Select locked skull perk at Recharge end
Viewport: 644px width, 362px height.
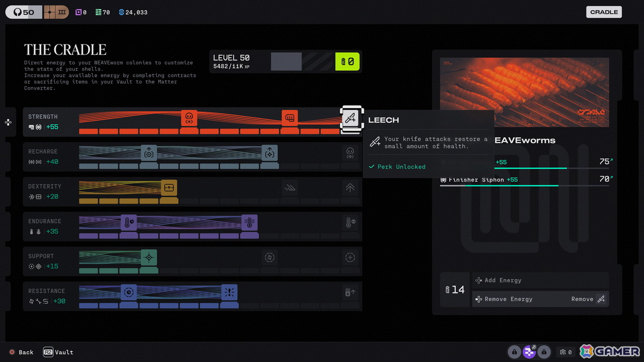point(350,153)
